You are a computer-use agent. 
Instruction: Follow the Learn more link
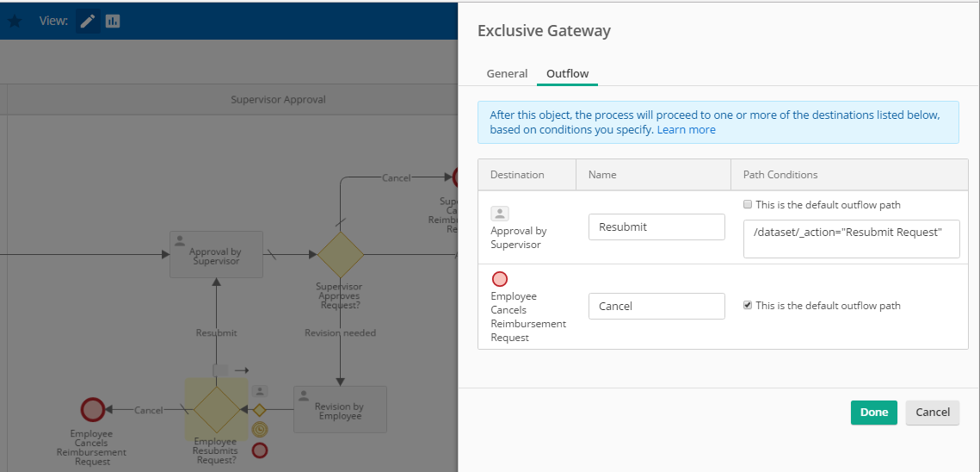(x=686, y=130)
